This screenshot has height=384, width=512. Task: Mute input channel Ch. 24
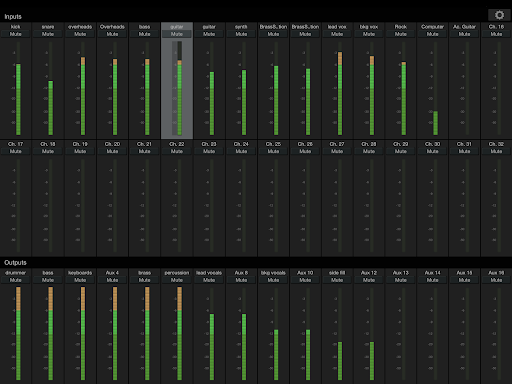click(241, 151)
